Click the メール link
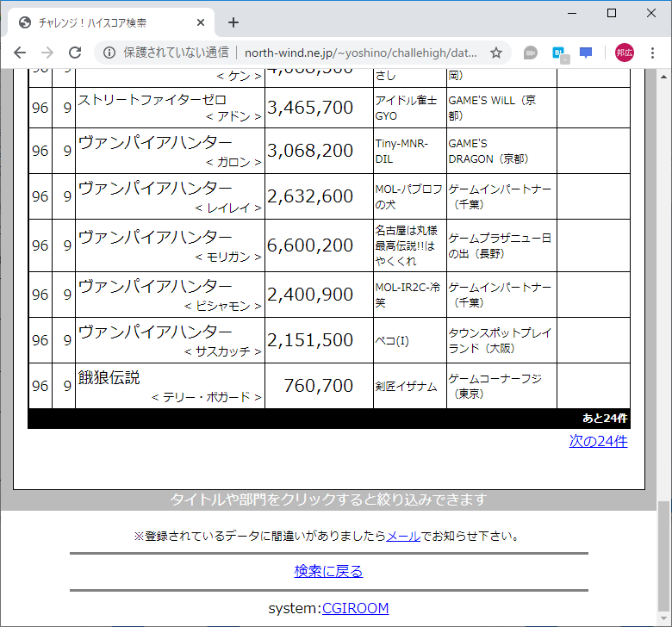Viewport: 672px width, 627px height. tap(403, 536)
